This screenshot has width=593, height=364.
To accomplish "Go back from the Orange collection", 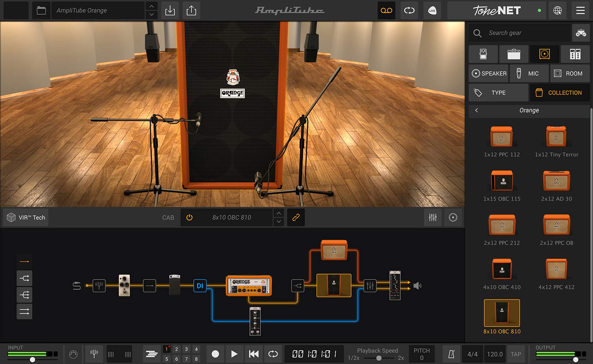I will pyautogui.click(x=477, y=110).
